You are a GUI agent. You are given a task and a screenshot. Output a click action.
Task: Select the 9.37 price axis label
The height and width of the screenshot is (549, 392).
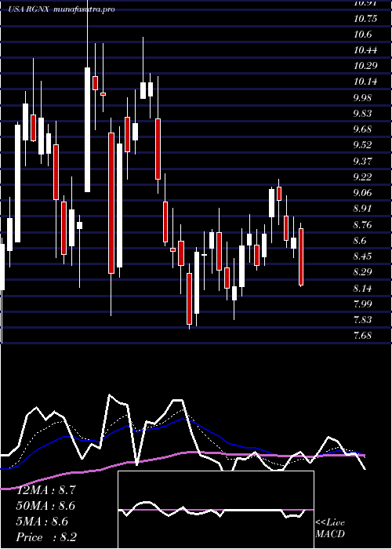point(362,162)
